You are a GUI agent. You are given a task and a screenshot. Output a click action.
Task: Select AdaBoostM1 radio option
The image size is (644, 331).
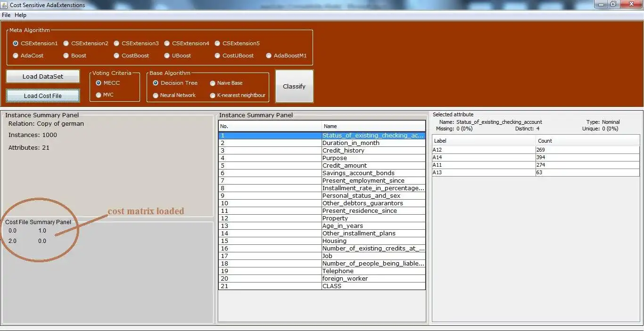[286, 56]
